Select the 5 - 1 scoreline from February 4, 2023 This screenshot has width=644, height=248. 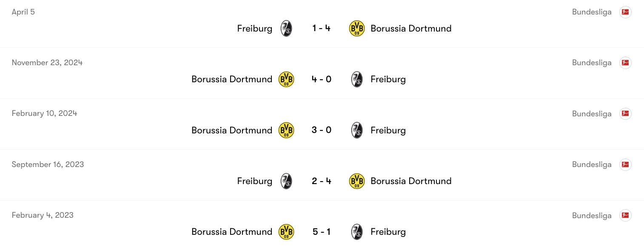pyautogui.click(x=321, y=232)
